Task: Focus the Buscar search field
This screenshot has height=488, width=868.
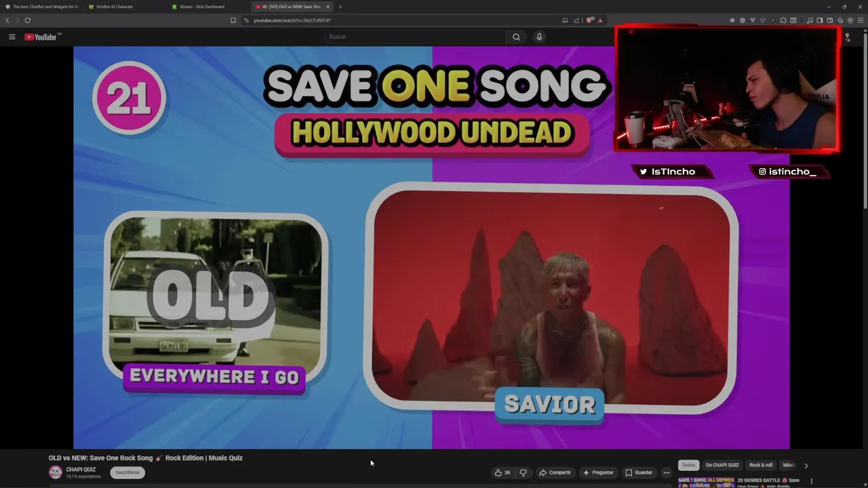Action: click(414, 37)
